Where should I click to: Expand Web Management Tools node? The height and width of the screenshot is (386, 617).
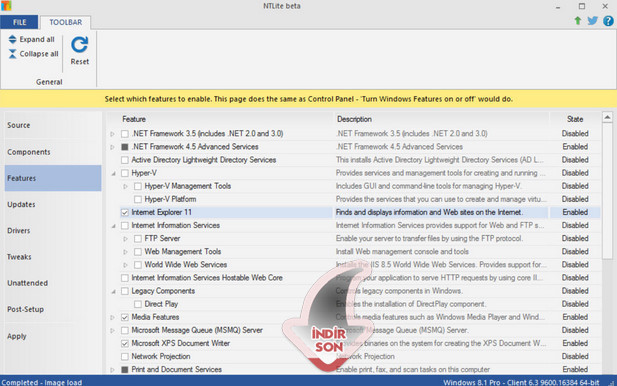[x=126, y=252]
